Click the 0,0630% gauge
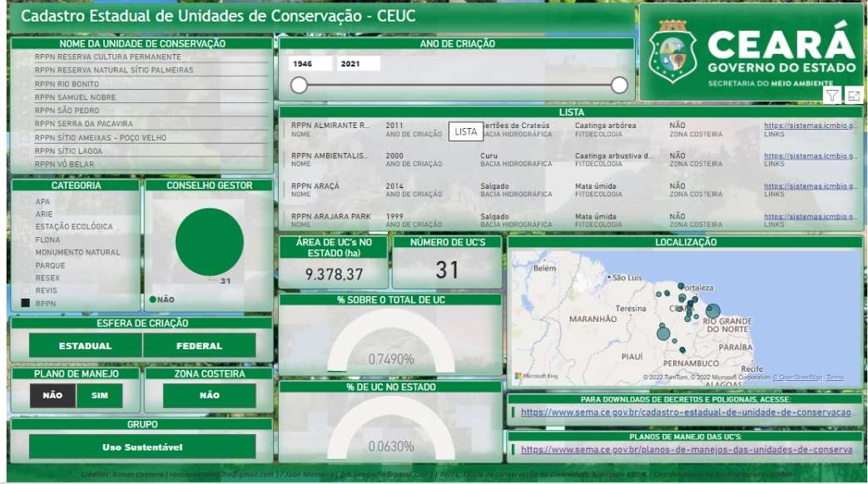Viewport: 868px width, 484px height. (391, 427)
